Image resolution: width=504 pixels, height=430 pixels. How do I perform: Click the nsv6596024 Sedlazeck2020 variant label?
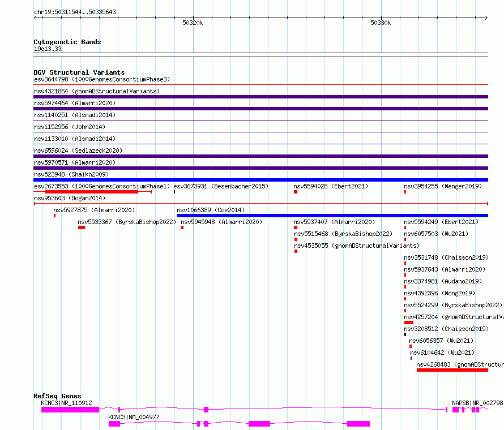78,150
